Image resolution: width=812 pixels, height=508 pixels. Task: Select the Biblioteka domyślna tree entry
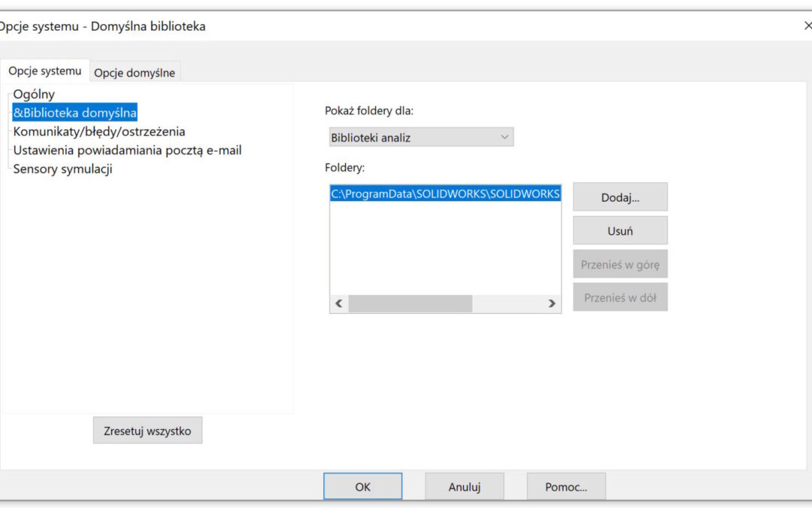coord(74,113)
